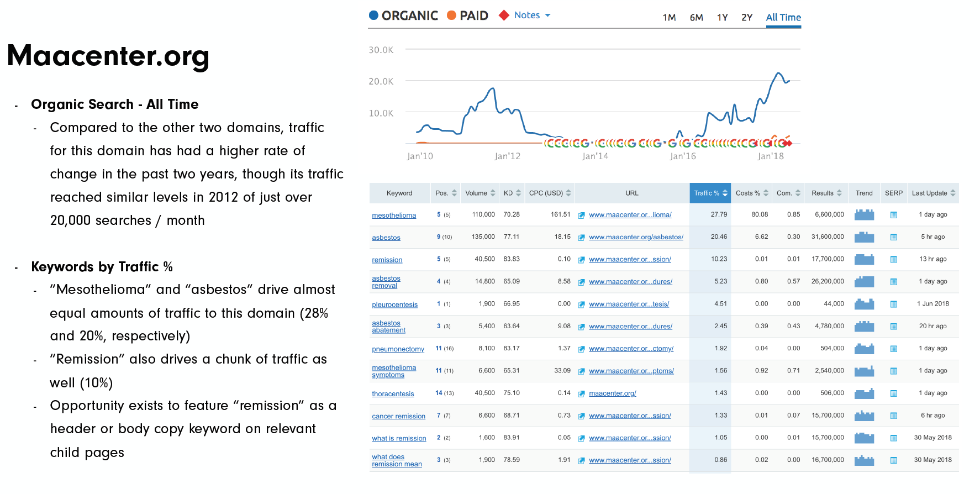Open external link icon for mesothelioma URL
Image resolution: width=980 pixels, height=494 pixels.
(x=582, y=216)
